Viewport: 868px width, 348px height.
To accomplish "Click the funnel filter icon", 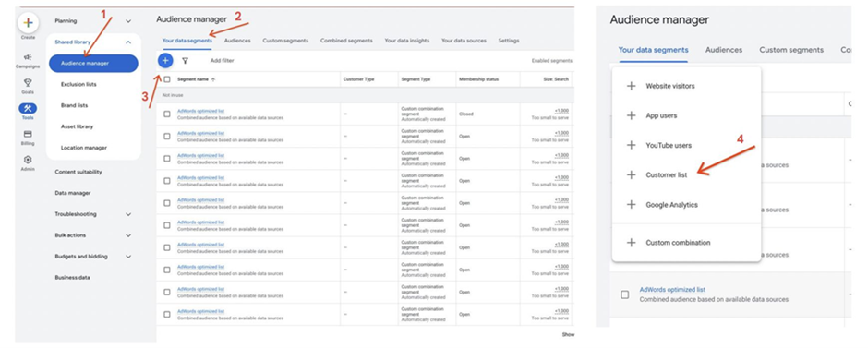I will (x=185, y=61).
